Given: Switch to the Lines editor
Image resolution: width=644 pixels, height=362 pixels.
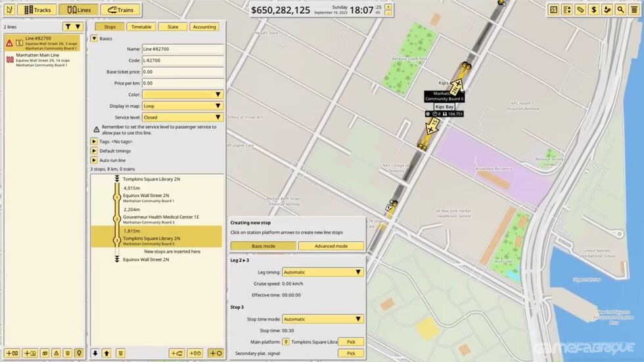Looking at the screenshot, I should pyautogui.click(x=78, y=9).
